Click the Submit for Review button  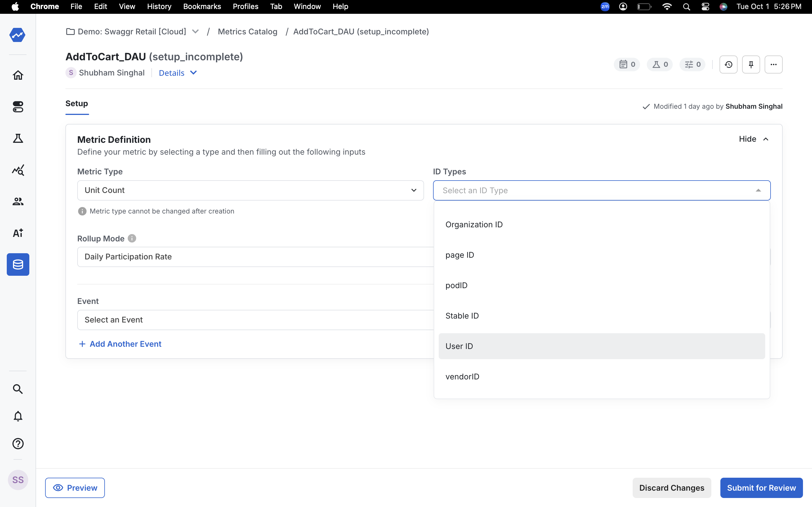coord(761,488)
